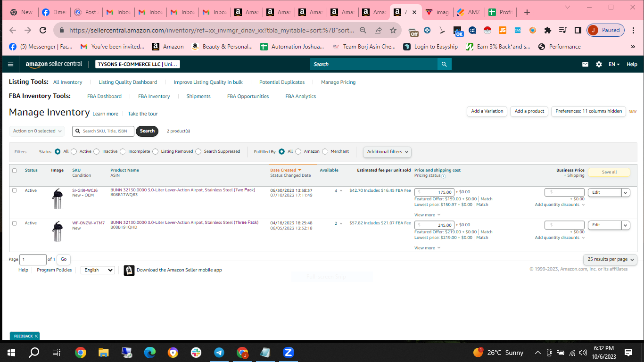This screenshot has width=644, height=362.
Task: Click the zoom magnifier icon in address bar
Action: tap(363, 30)
